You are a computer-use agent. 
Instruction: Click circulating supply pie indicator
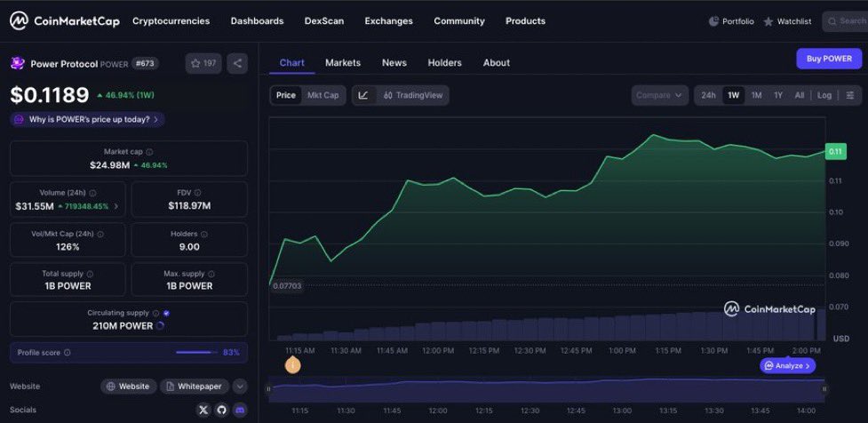pos(161,326)
